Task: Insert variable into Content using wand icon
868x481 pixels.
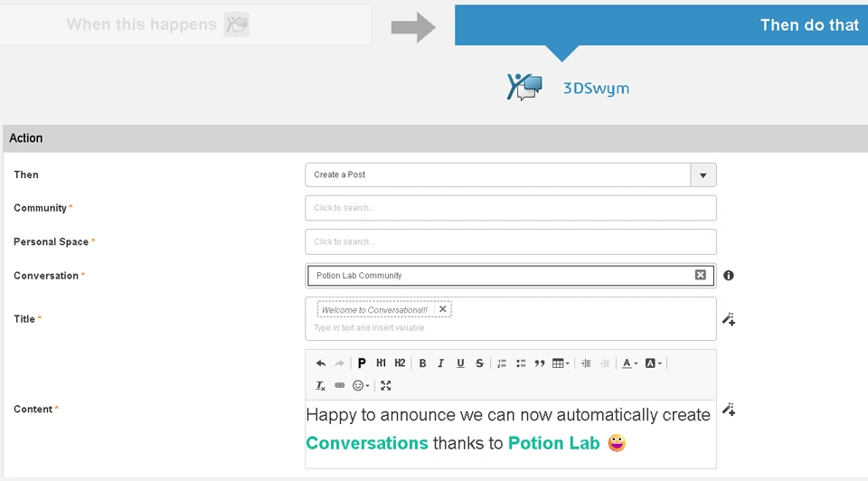Action: 729,410
